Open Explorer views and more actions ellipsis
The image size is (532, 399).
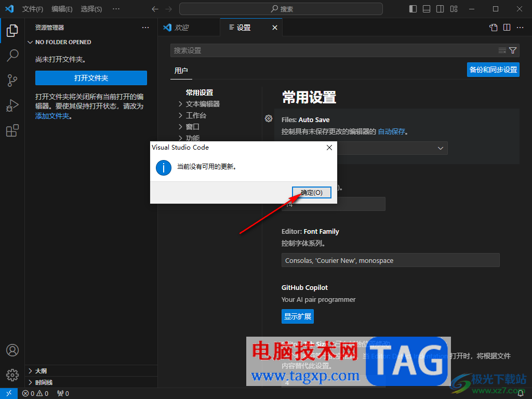tap(145, 28)
